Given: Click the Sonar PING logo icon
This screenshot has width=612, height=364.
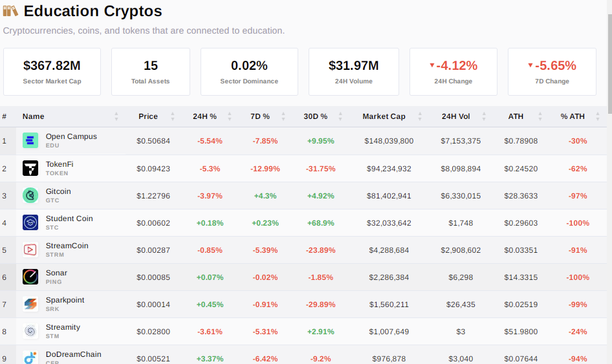Looking at the screenshot, I should click(30, 277).
